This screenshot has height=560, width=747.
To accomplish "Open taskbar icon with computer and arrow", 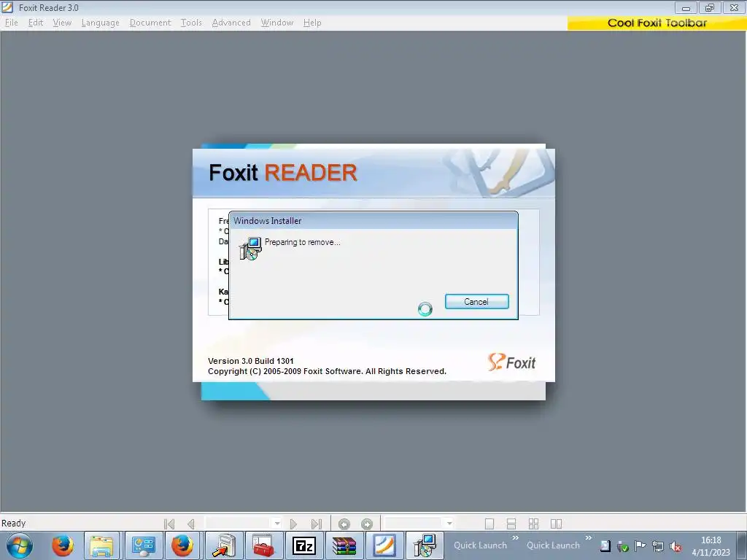I will pos(223,545).
